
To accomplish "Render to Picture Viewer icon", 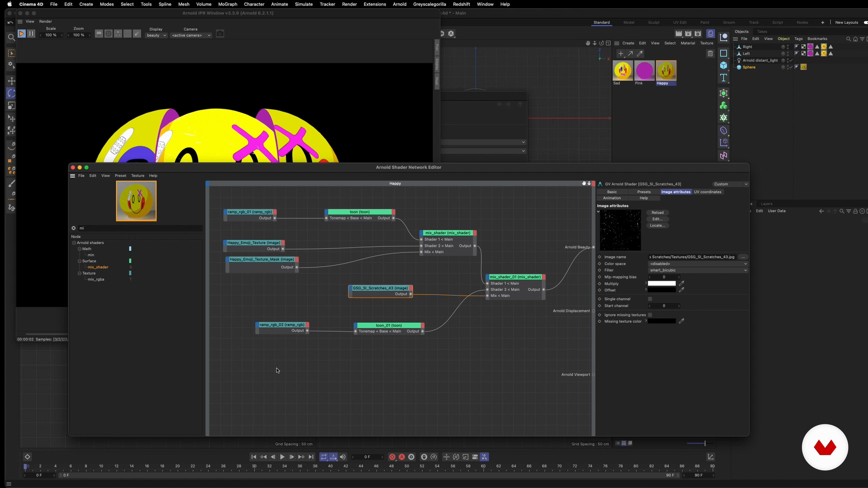I will (x=688, y=34).
